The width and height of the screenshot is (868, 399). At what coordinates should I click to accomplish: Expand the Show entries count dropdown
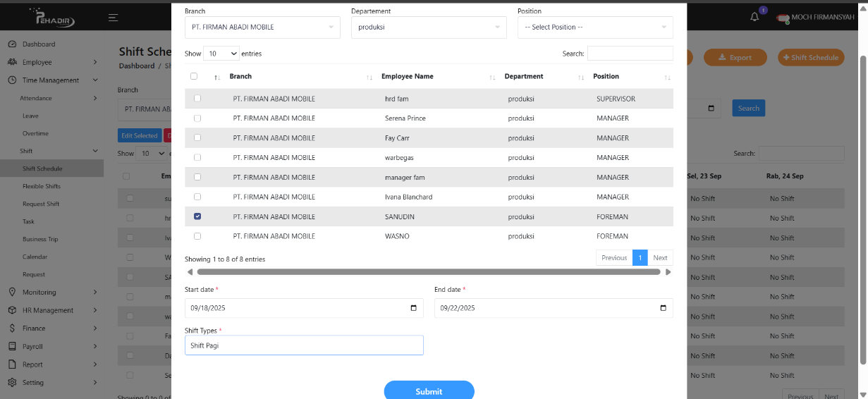pyautogui.click(x=221, y=54)
